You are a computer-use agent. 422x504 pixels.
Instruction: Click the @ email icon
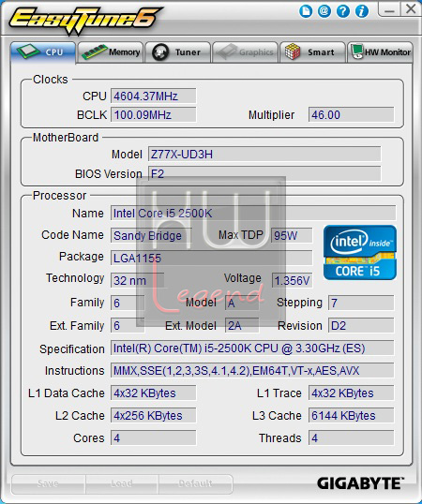[x=324, y=11]
